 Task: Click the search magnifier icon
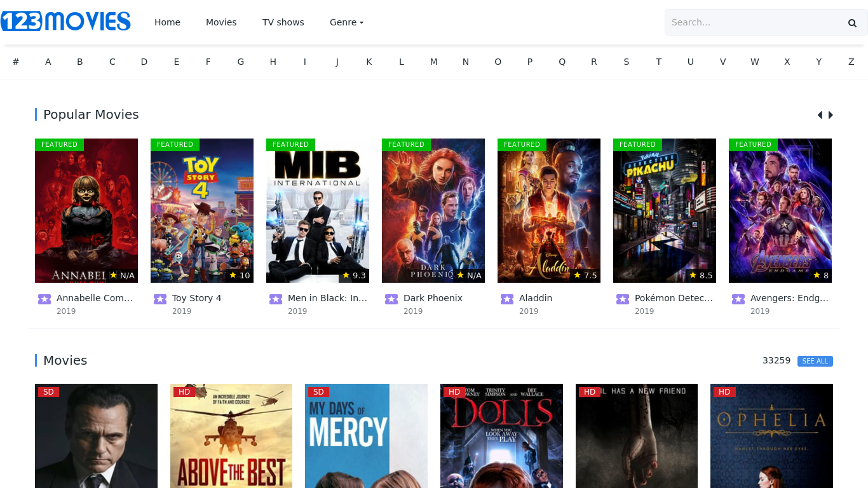click(852, 23)
